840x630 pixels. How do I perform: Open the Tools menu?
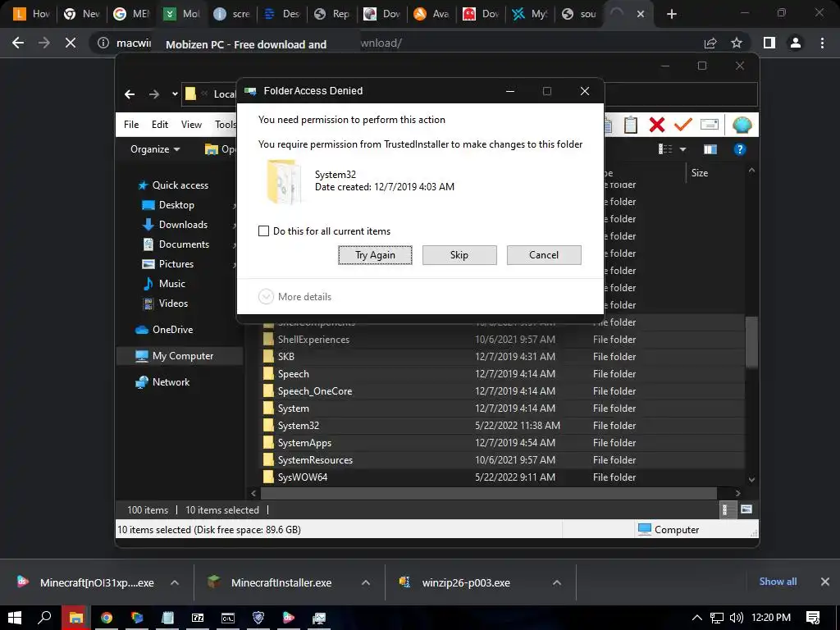tap(226, 125)
